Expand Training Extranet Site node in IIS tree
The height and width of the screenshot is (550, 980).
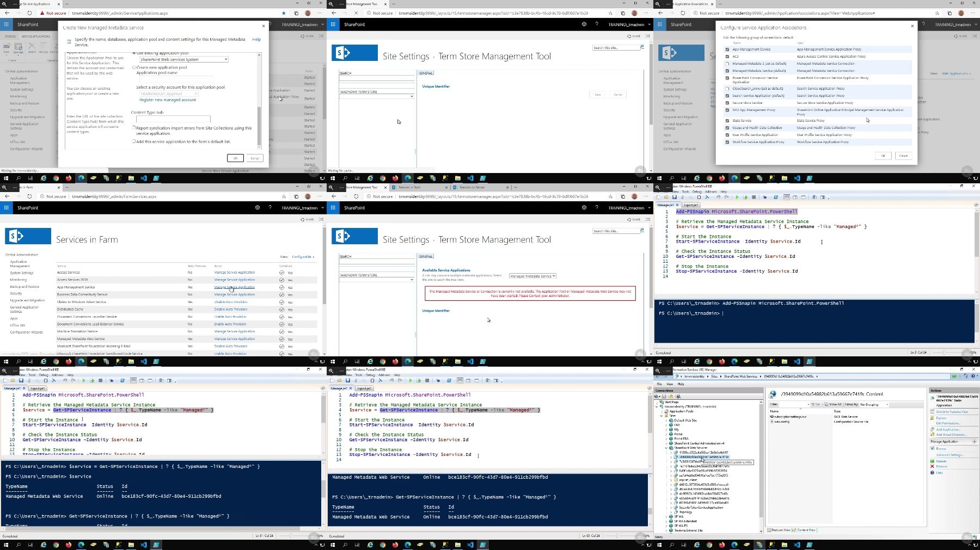666,530
